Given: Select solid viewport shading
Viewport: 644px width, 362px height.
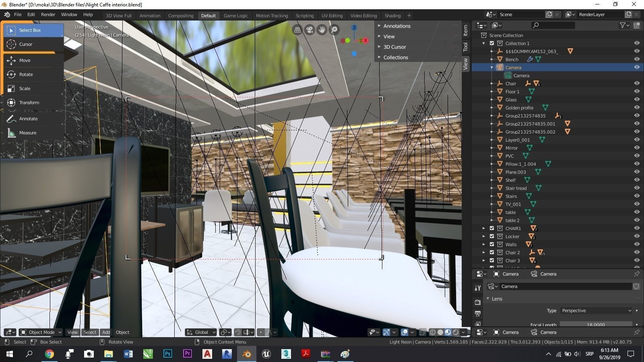Looking at the screenshot, I should point(440,332).
